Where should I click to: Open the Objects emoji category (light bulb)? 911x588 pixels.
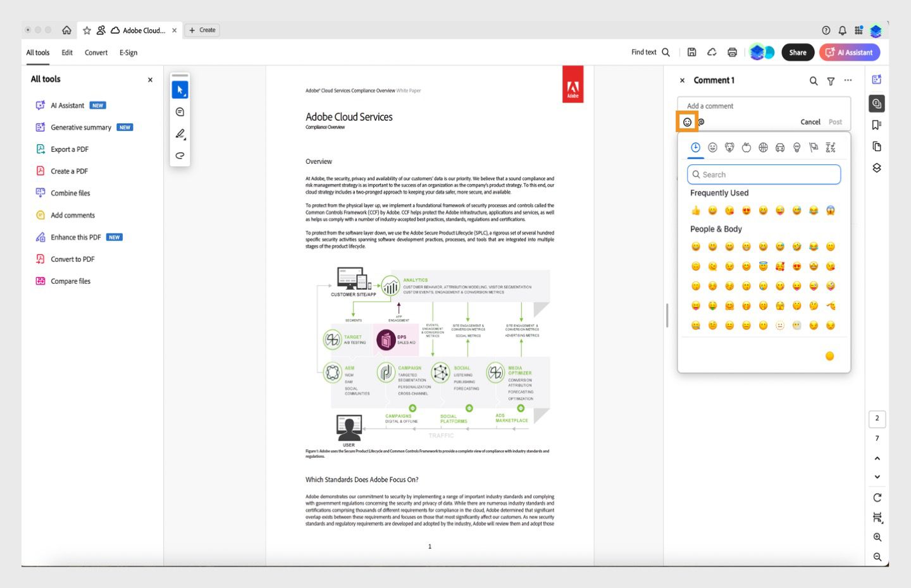[x=797, y=147]
